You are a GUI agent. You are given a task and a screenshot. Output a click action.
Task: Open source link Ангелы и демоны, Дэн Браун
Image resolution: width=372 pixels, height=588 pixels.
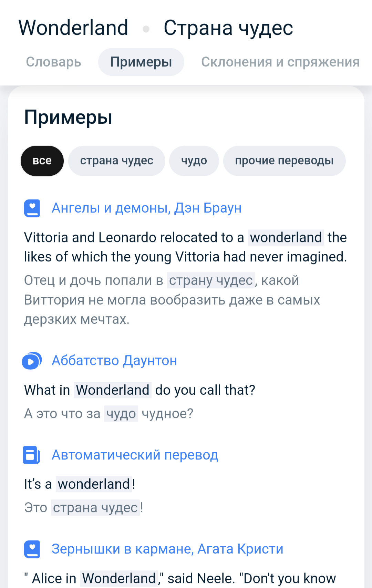click(146, 208)
